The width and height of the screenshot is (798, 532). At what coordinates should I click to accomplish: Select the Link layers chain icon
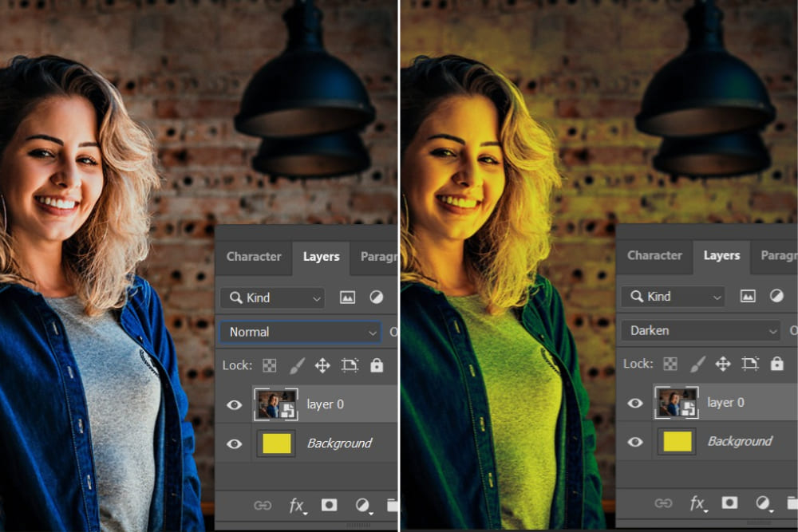(263, 505)
